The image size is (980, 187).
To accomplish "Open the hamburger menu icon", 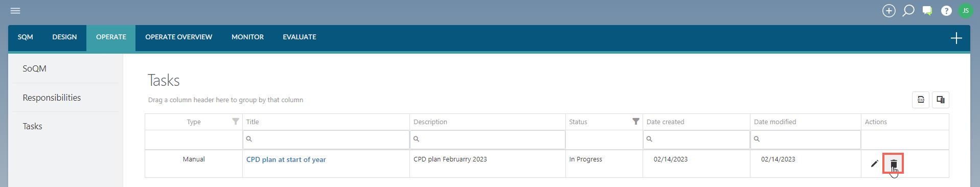I will [15, 11].
